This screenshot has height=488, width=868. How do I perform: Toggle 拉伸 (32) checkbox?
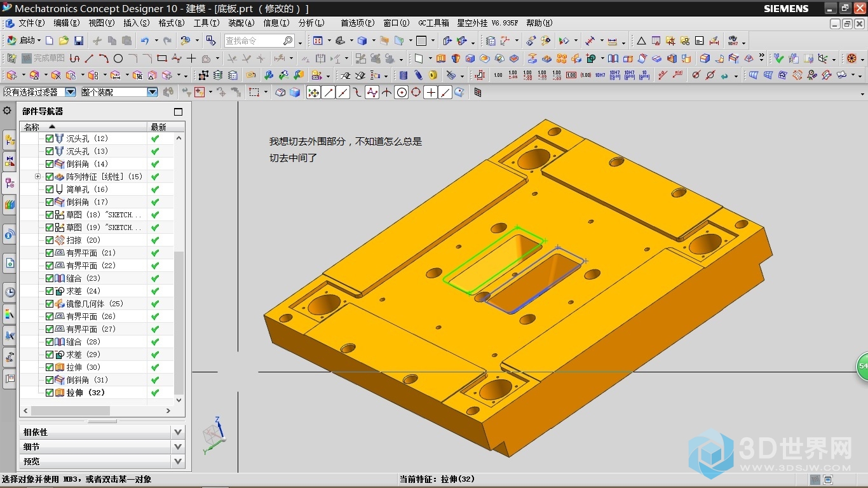pyautogui.click(x=50, y=393)
